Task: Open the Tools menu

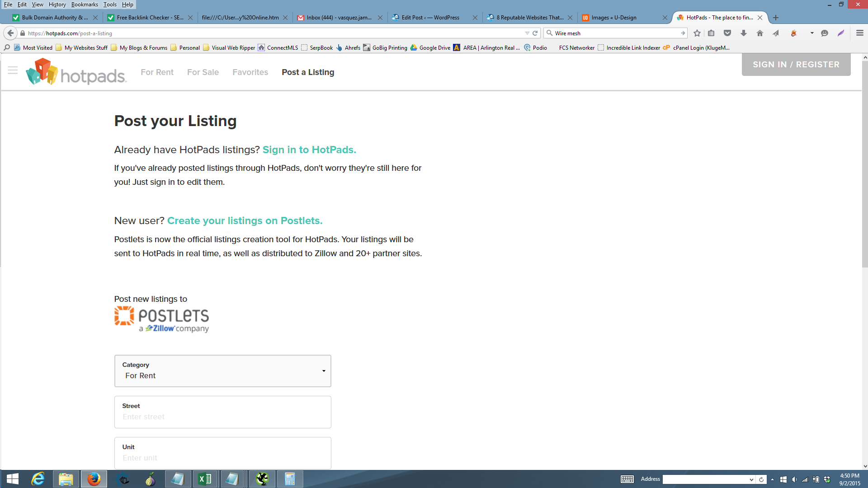Action: pyautogui.click(x=110, y=5)
